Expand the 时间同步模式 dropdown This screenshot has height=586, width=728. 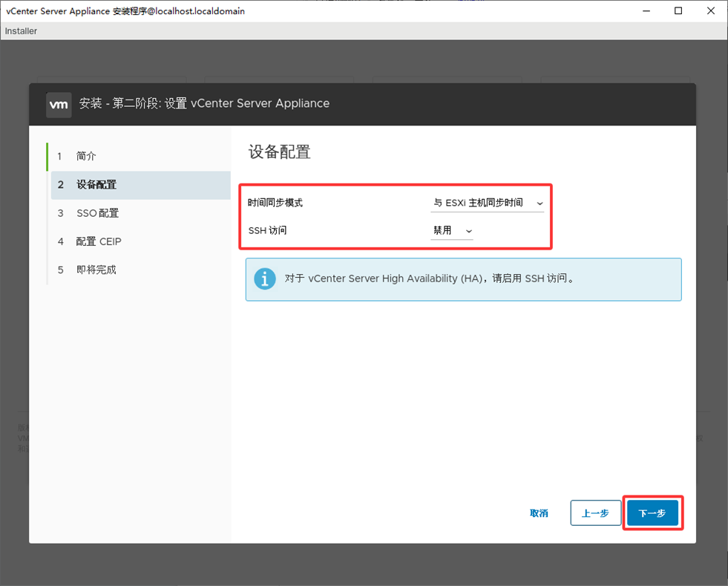coord(488,203)
